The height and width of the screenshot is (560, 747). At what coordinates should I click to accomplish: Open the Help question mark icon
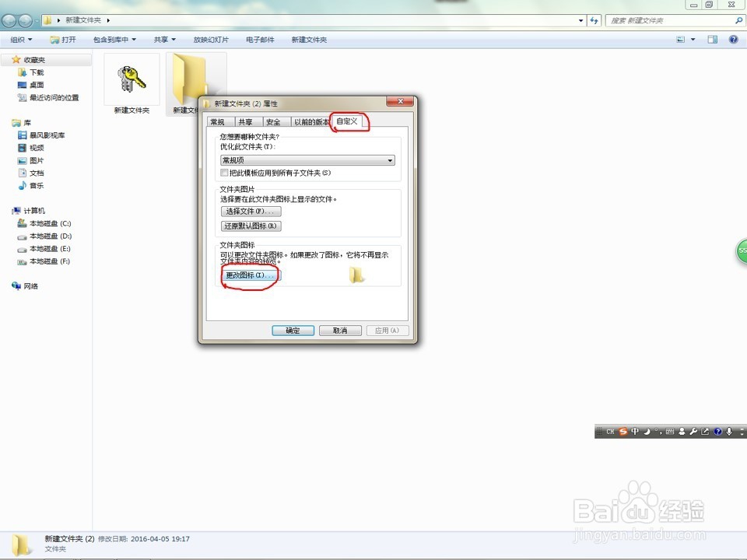point(734,40)
